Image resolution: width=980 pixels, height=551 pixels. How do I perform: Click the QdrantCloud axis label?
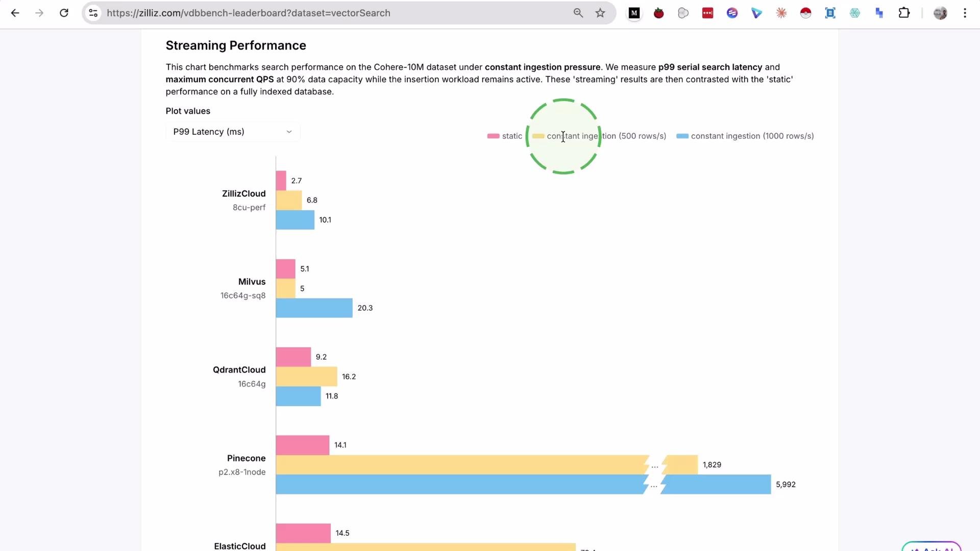pyautogui.click(x=239, y=370)
